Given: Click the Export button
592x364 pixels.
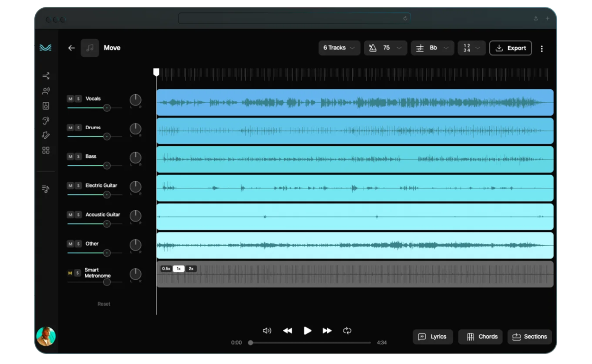Looking at the screenshot, I should click(511, 48).
